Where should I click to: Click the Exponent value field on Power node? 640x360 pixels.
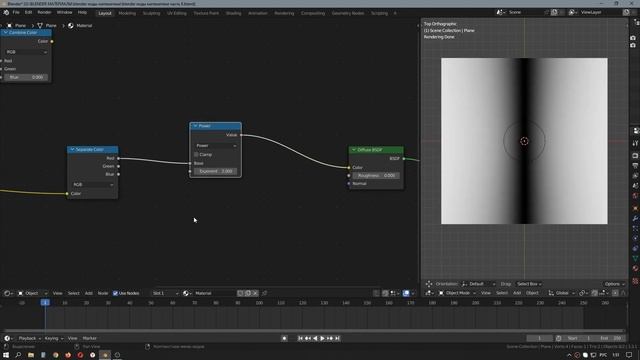click(x=216, y=171)
